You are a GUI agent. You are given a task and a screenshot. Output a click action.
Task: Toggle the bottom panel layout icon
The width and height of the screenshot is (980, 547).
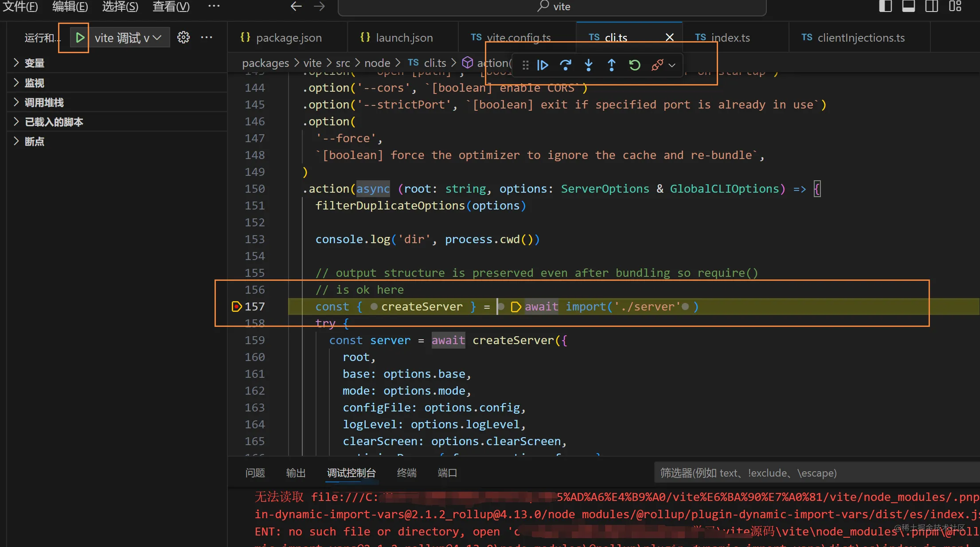908,6
